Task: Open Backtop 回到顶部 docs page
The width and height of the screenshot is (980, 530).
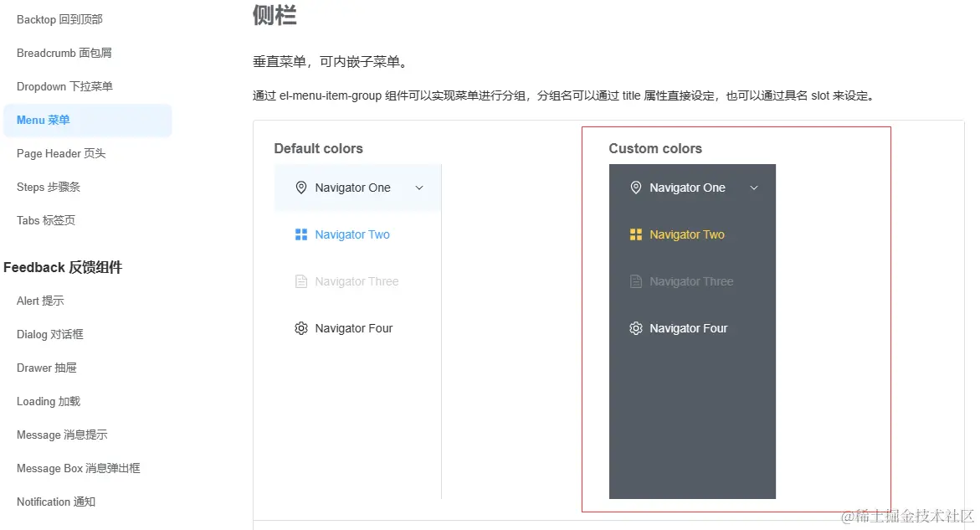Action: [x=59, y=19]
